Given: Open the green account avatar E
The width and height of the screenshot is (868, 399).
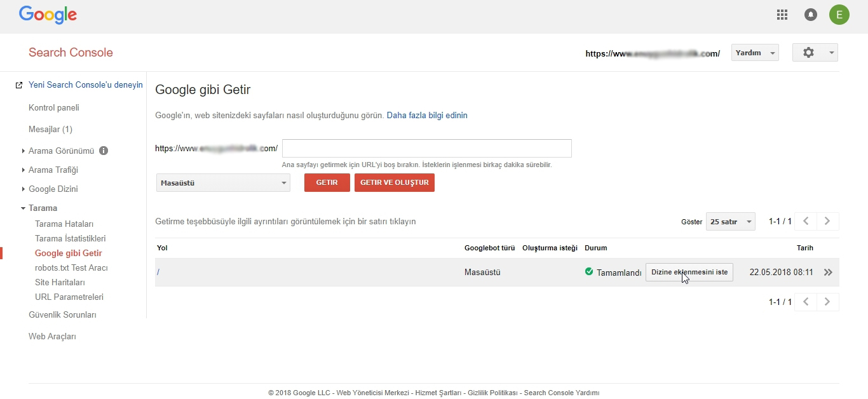Looking at the screenshot, I should [x=839, y=15].
